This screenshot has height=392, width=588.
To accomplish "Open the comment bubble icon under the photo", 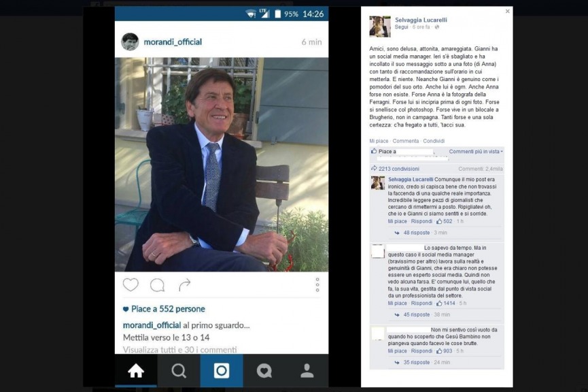I will pos(157,285).
